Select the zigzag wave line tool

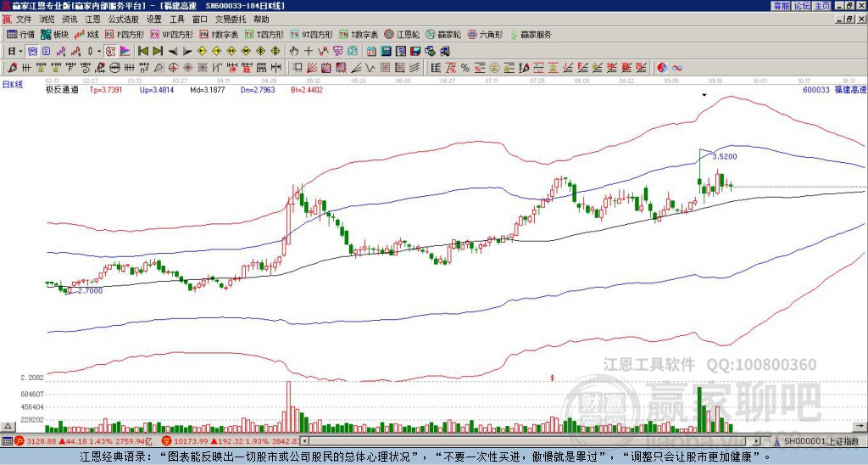point(371,68)
